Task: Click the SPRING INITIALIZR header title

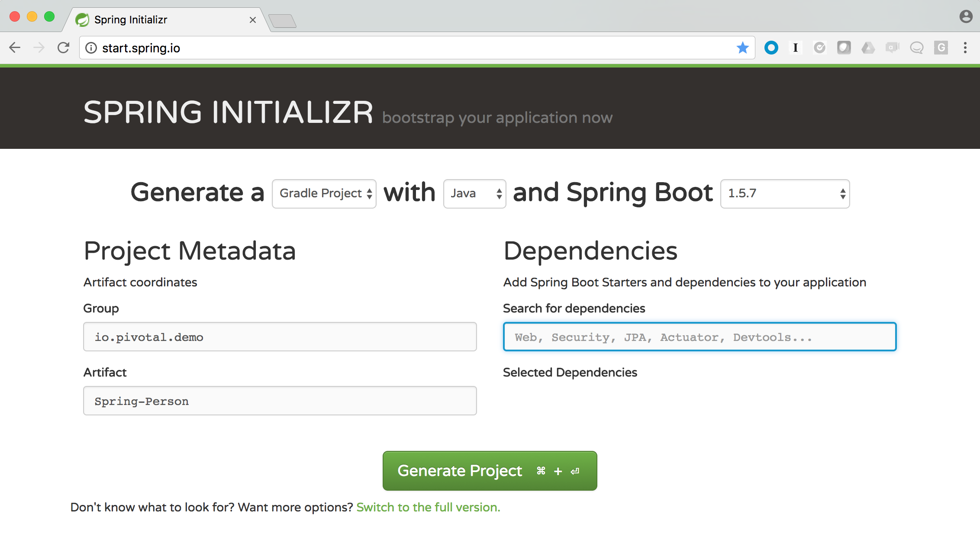Action: [x=229, y=112]
